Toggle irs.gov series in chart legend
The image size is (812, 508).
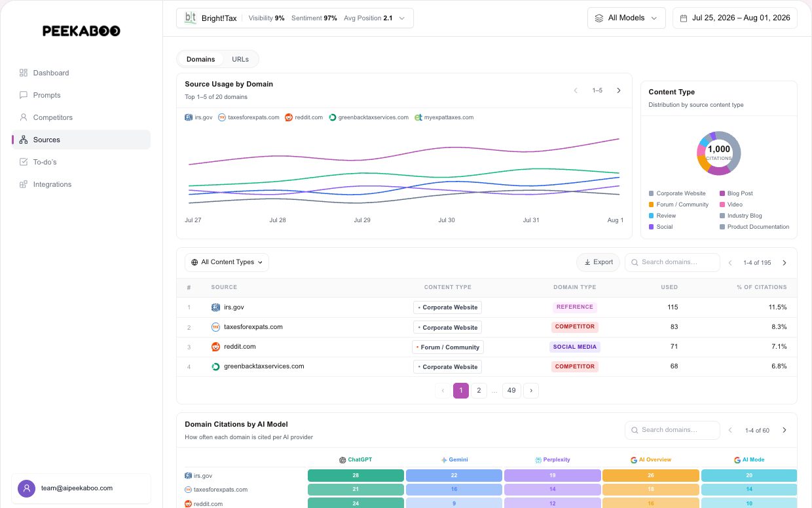[199, 117]
